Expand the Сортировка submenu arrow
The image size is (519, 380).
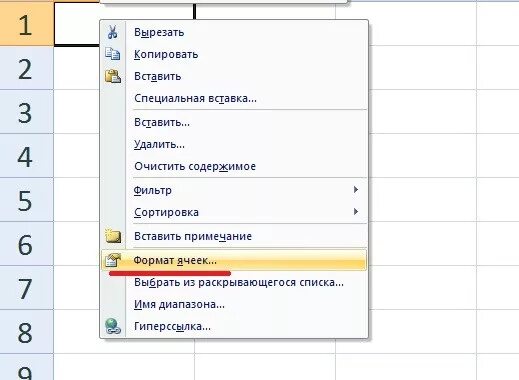[x=356, y=212]
